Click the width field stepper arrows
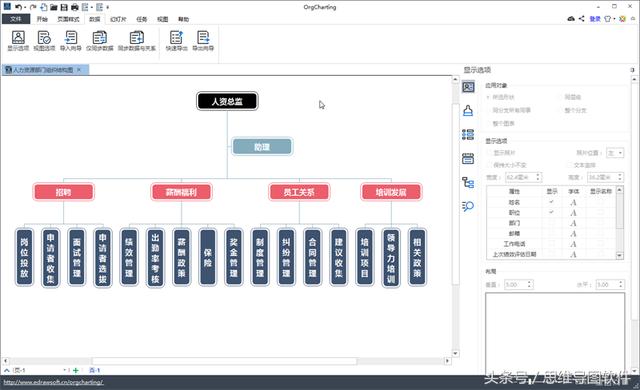Viewport: 640px width, 390px height. coord(538,177)
